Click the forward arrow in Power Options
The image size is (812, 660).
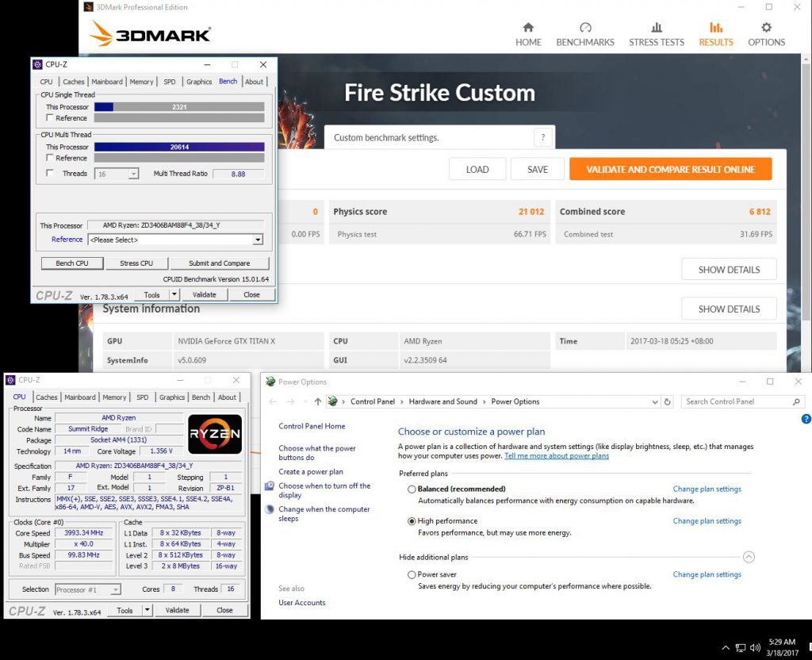(x=291, y=401)
